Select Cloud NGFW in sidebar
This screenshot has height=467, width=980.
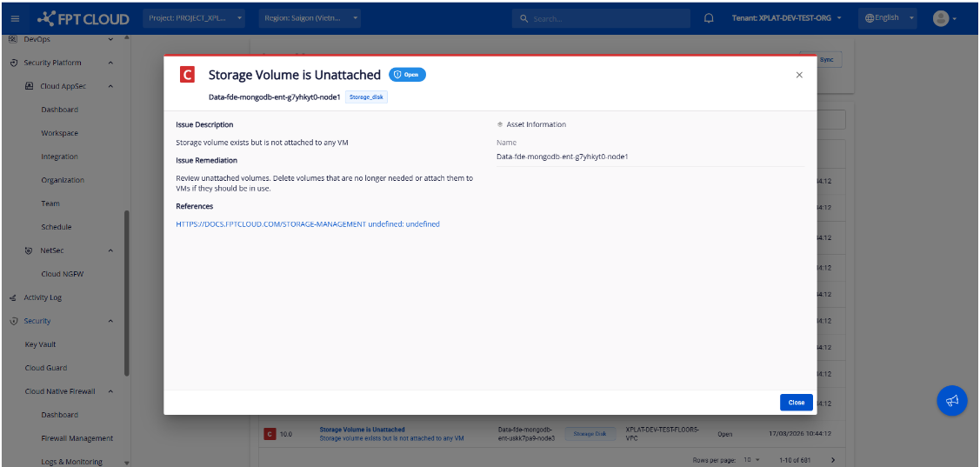62,274
